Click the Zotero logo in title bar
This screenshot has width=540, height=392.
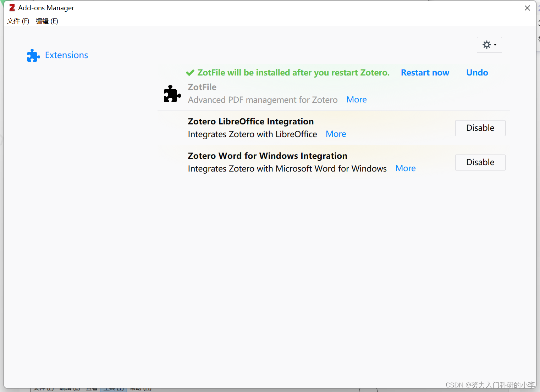[x=12, y=7]
